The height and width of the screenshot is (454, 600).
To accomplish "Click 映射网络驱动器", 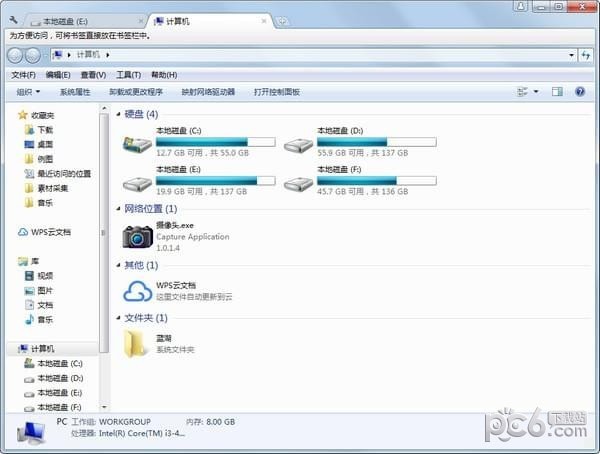I will pos(208,92).
